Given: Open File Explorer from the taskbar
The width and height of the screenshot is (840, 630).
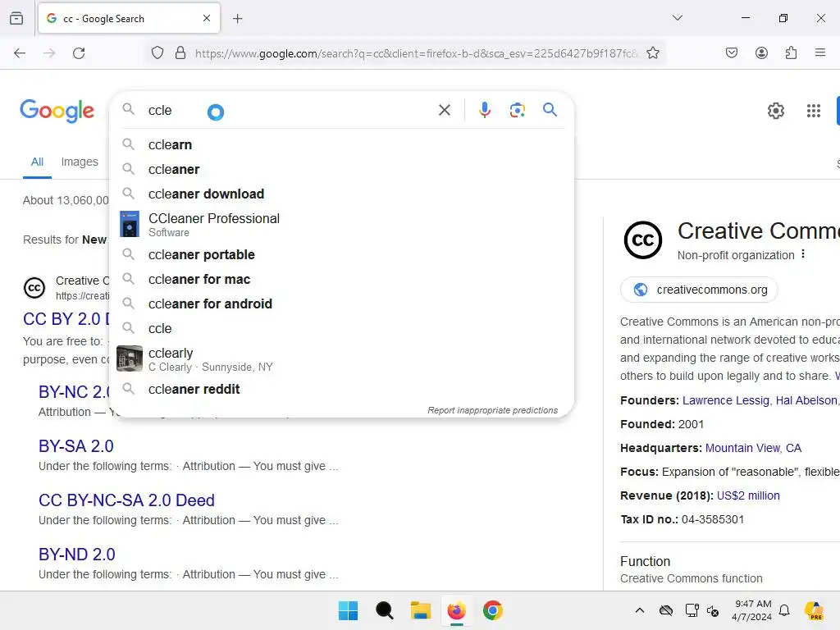Looking at the screenshot, I should tap(421, 610).
